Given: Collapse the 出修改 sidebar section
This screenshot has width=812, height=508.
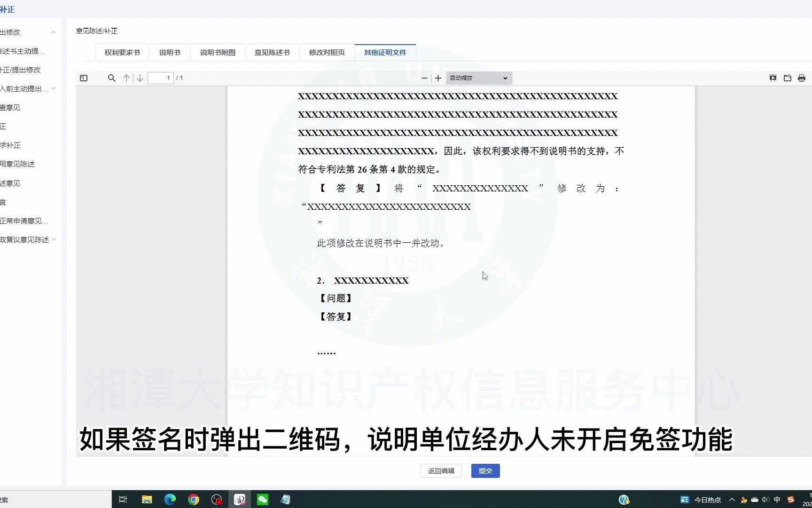Looking at the screenshot, I should [x=54, y=32].
